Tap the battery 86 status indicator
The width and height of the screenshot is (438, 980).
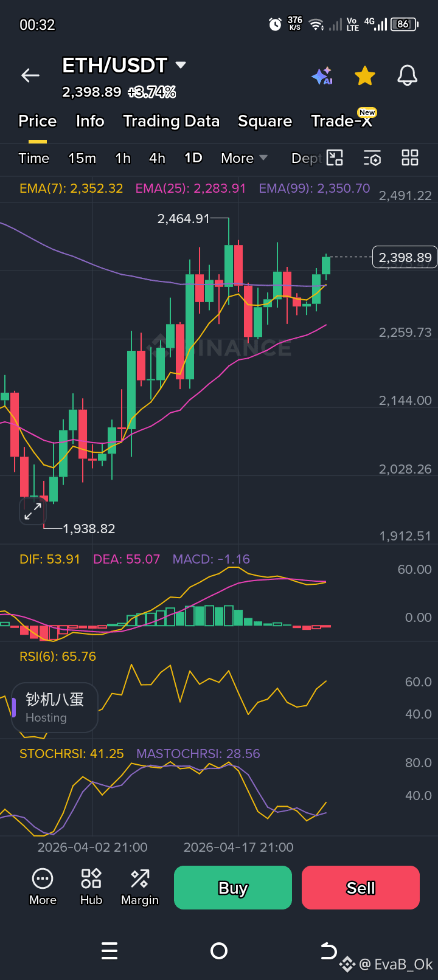[x=405, y=24]
